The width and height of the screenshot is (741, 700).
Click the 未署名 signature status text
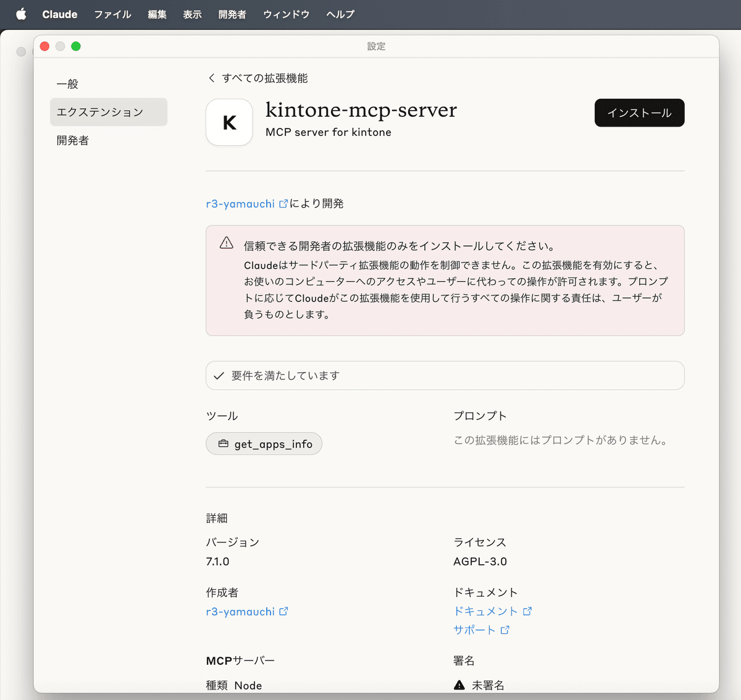(488, 685)
